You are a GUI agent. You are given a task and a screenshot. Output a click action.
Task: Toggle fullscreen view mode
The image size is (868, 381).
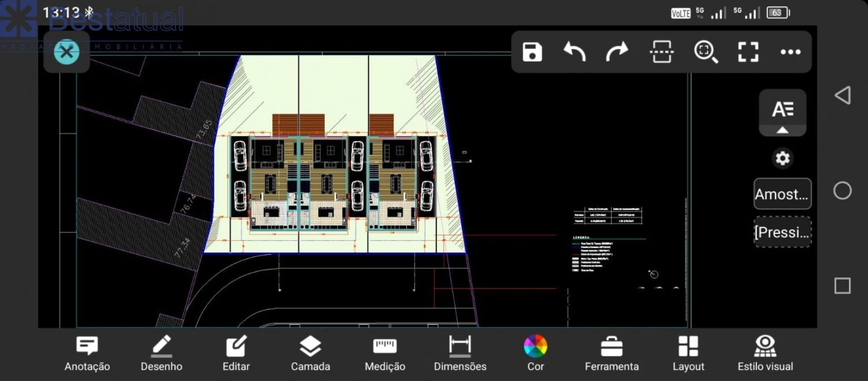[748, 52]
